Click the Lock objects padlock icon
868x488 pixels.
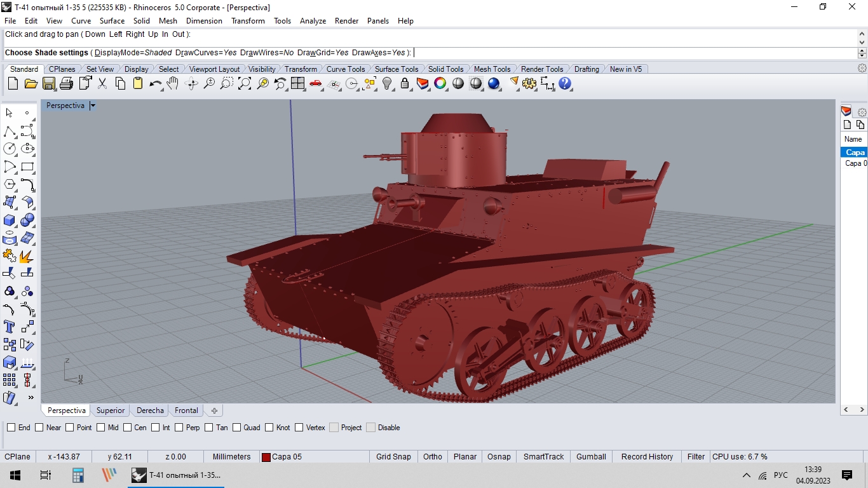[x=405, y=83]
